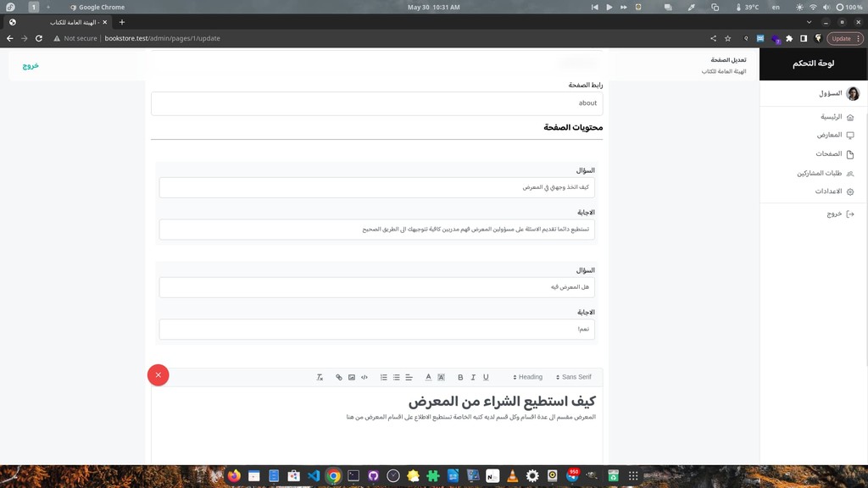Click the second question field 'هل المعرض فيه'
The image size is (868, 488).
tap(377, 287)
